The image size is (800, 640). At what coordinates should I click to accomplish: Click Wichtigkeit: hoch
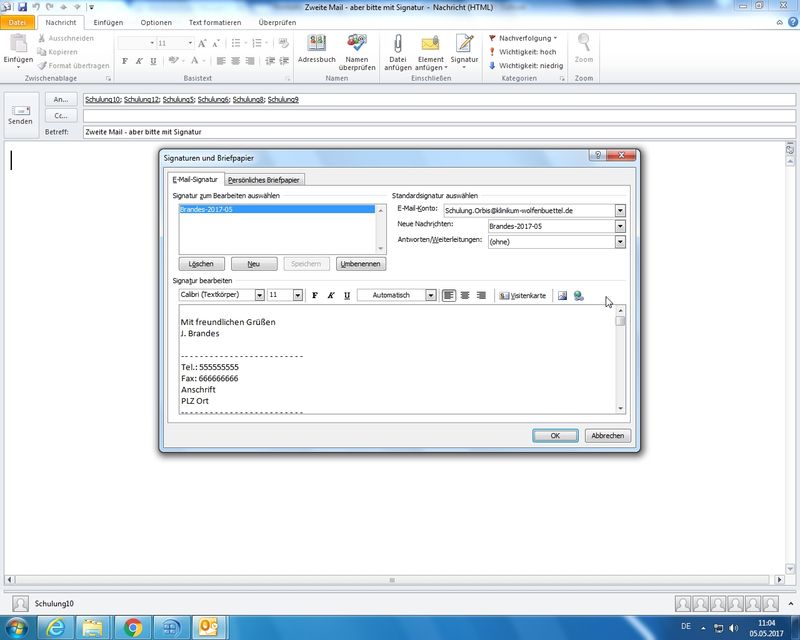click(522, 52)
